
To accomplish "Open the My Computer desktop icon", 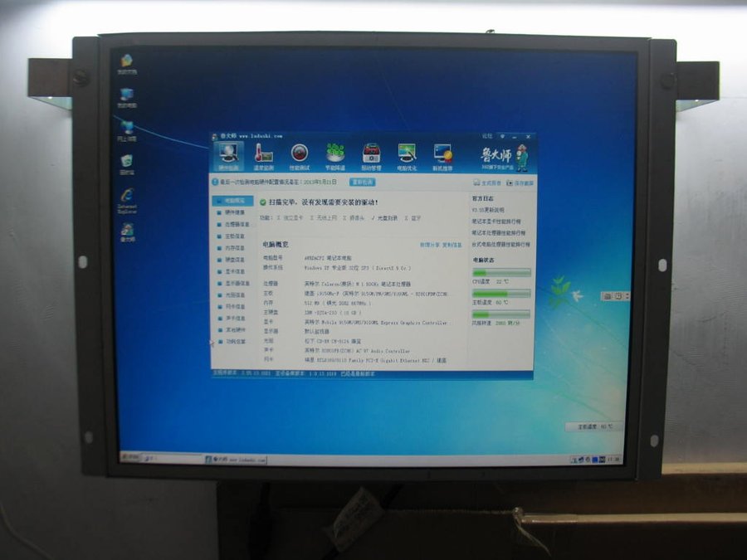I will 127,98.
